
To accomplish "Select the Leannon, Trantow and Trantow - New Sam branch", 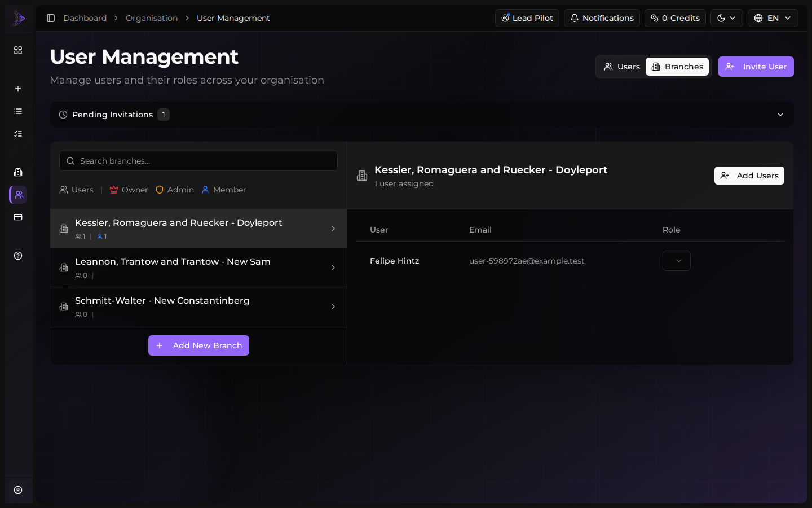I will (198, 268).
